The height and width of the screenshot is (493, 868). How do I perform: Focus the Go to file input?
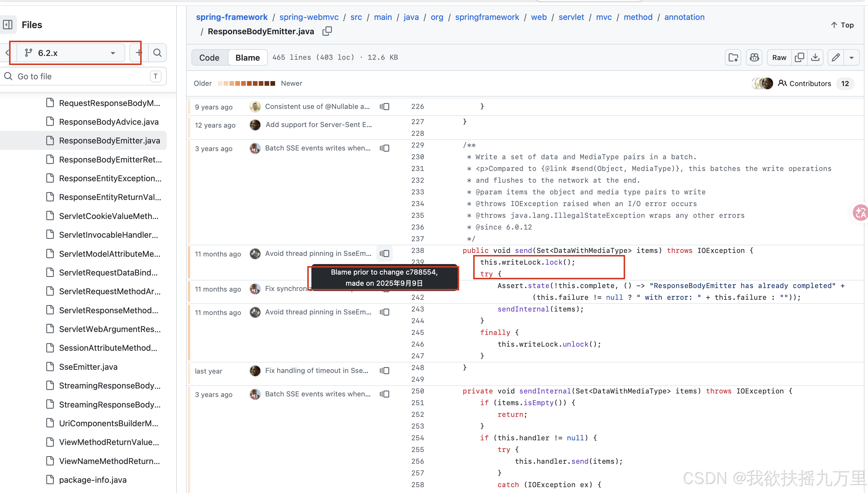click(x=83, y=76)
